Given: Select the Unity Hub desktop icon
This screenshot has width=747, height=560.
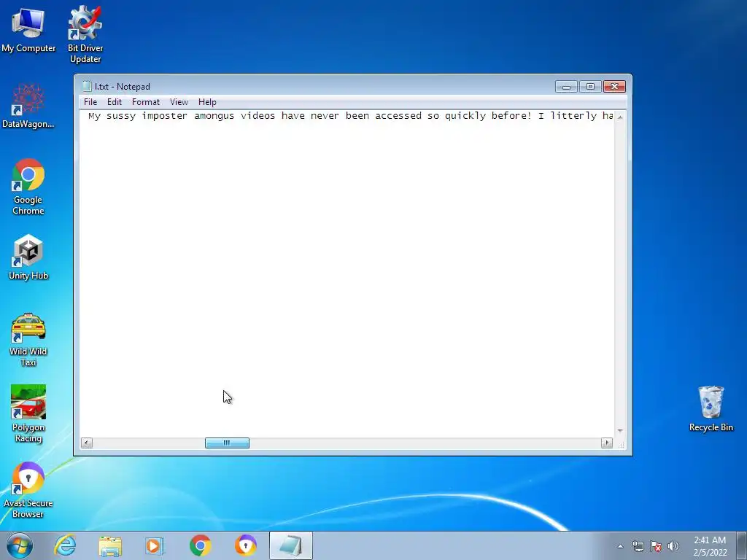Looking at the screenshot, I should (x=28, y=257).
